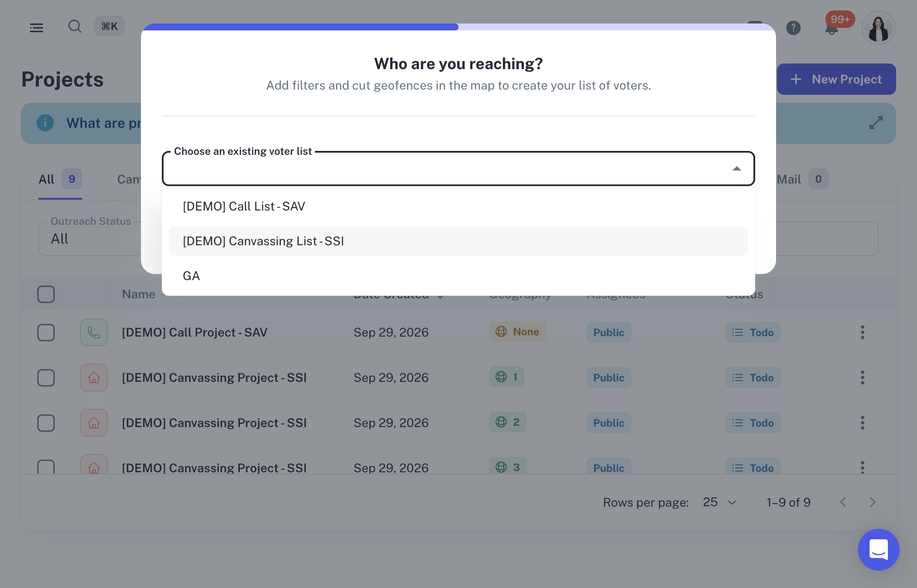This screenshot has width=917, height=588.
Task: Click house icon of Canvassing Project with geography 1
Action: (94, 378)
